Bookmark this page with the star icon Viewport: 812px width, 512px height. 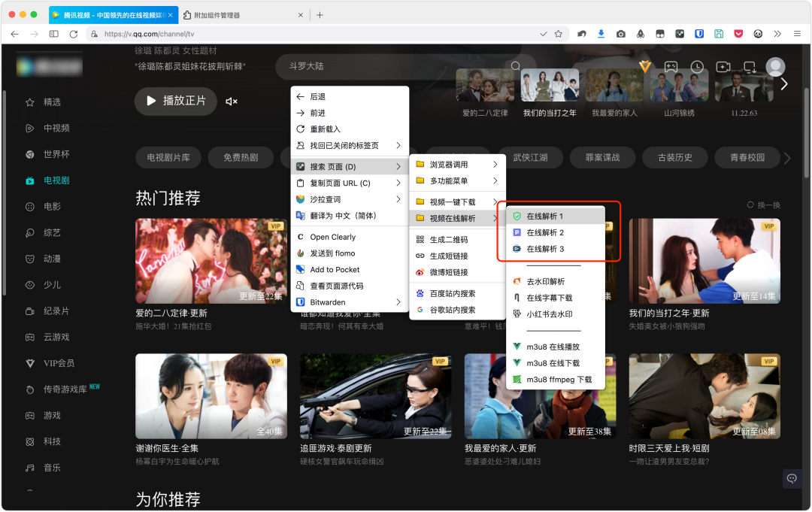tap(558, 34)
